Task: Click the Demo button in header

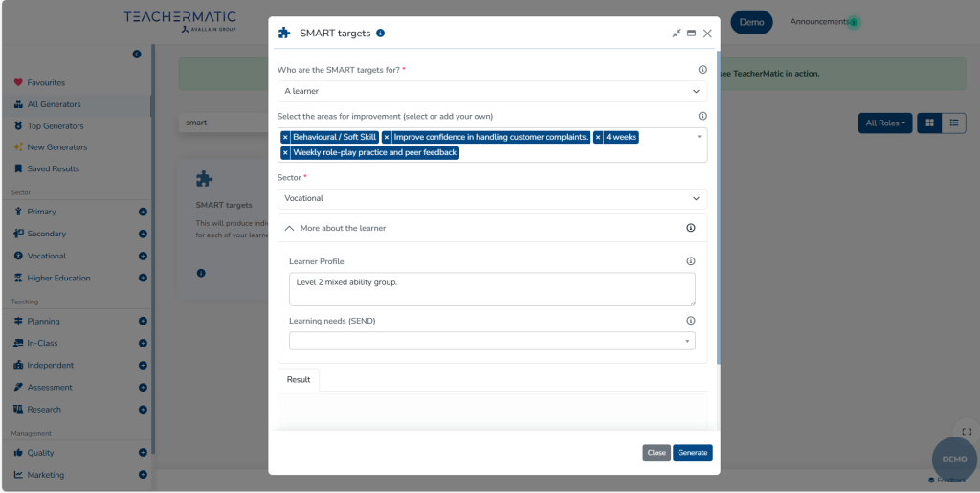Action: coord(752,22)
